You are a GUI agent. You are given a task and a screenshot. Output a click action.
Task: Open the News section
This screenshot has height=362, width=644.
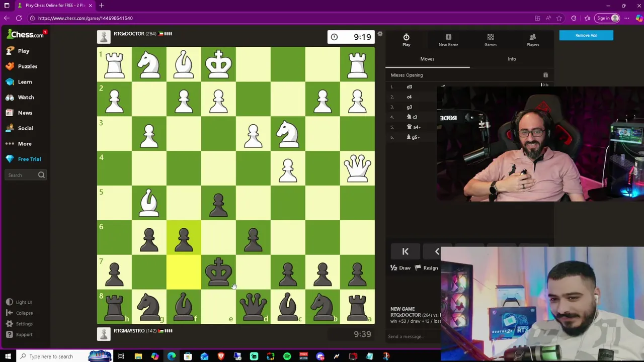(x=19, y=113)
